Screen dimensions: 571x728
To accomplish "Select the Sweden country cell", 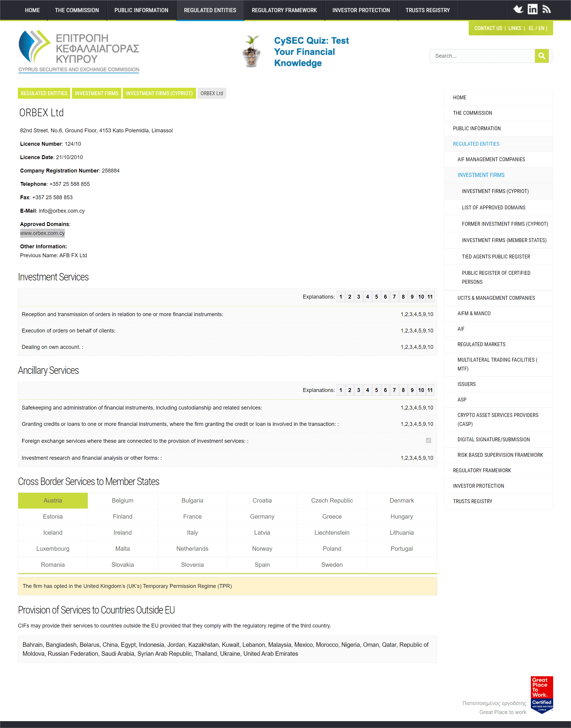I will point(332,564).
